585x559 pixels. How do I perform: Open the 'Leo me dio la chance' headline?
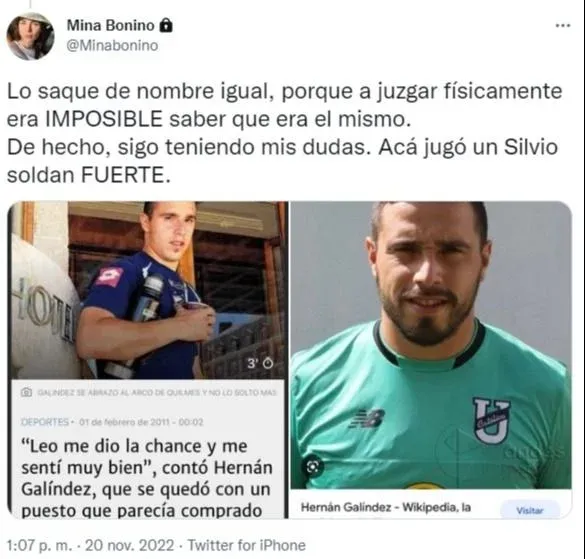coord(147,478)
